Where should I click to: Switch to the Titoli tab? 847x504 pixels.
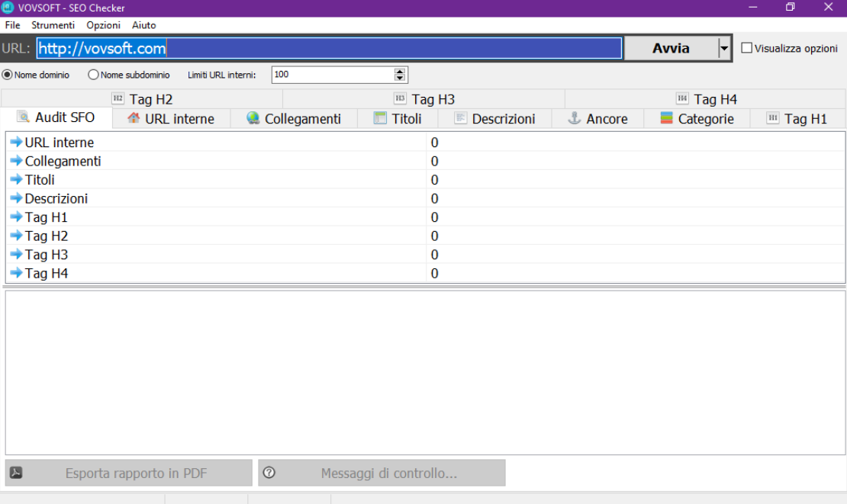point(398,119)
